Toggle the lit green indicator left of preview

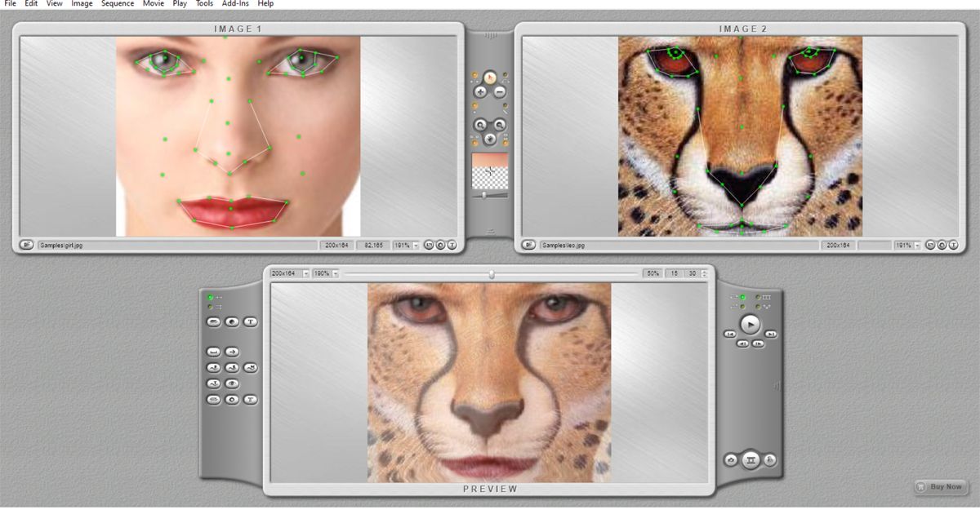tap(211, 297)
